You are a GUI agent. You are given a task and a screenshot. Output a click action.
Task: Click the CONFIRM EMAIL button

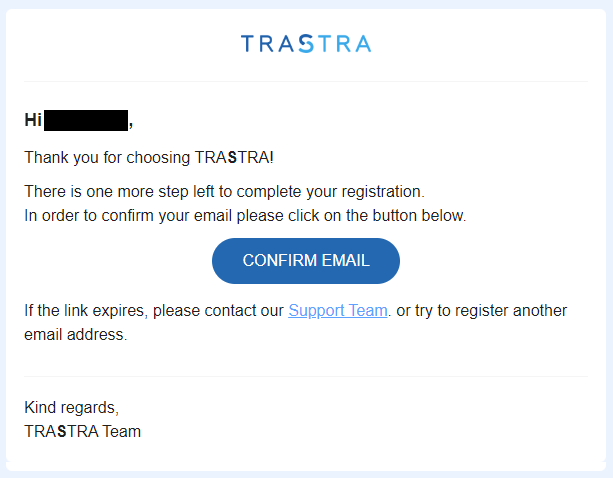(306, 261)
